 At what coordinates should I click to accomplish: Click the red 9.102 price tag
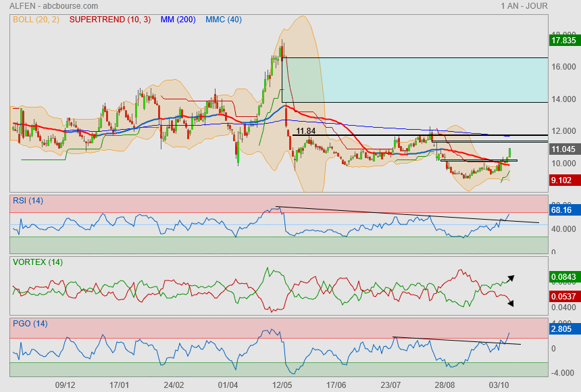(x=563, y=180)
